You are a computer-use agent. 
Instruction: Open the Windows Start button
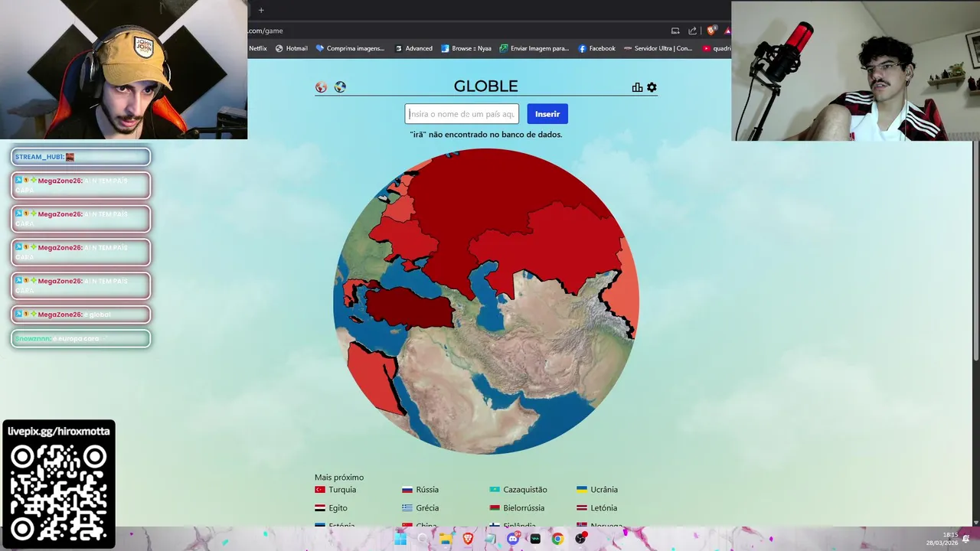point(400,539)
